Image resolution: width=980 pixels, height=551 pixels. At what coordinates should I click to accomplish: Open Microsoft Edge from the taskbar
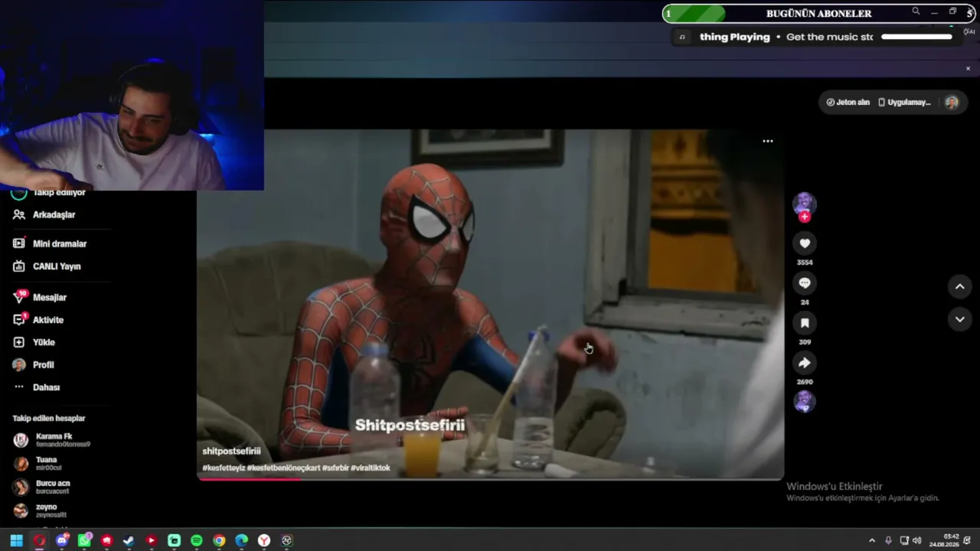(x=241, y=541)
